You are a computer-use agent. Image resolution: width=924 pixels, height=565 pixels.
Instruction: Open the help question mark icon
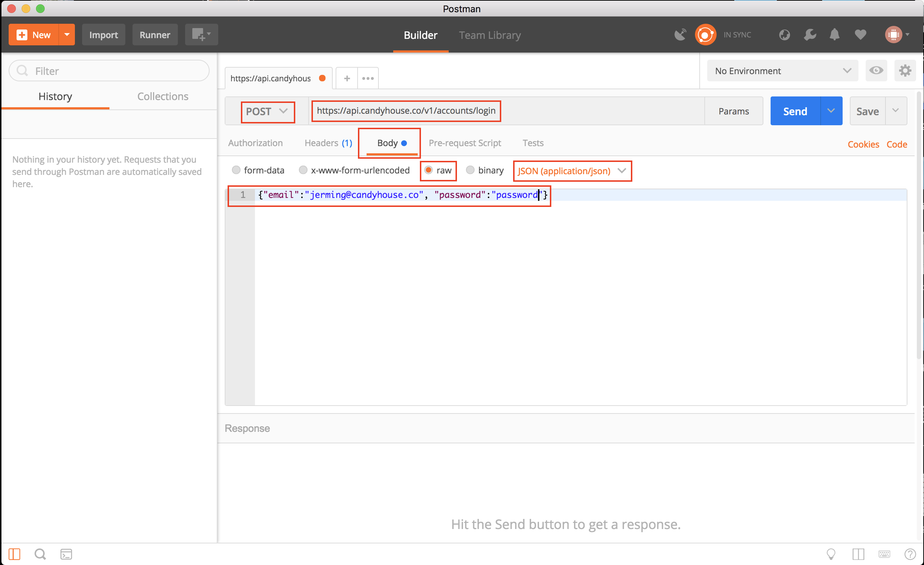click(910, 554)
